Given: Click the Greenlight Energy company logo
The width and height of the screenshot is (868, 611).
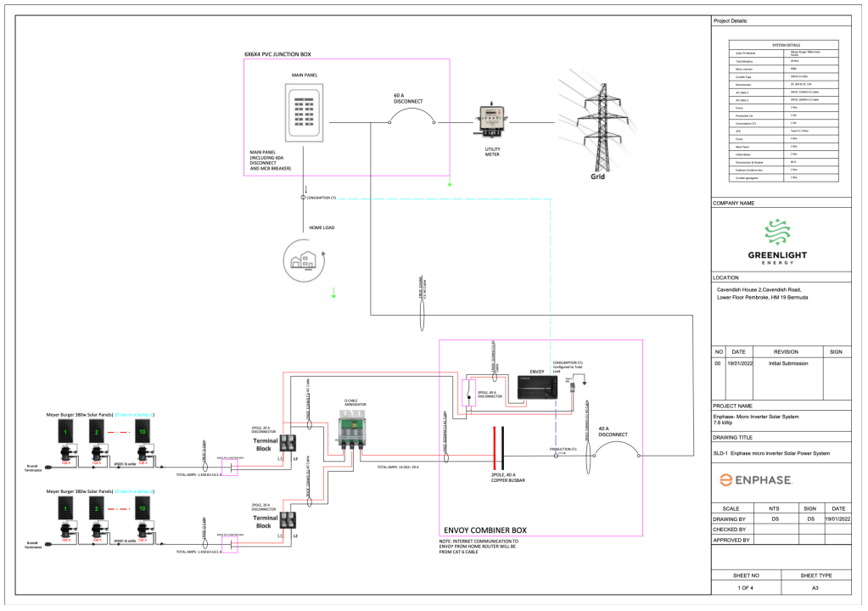Looking at the screenshot, I should coord(780,240).
